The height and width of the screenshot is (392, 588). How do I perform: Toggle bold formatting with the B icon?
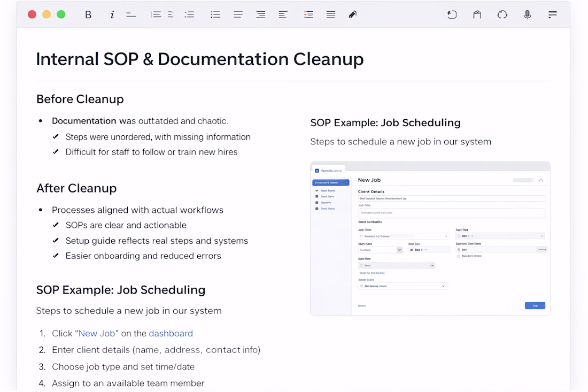pyautogui.click(x=88, y=14)
